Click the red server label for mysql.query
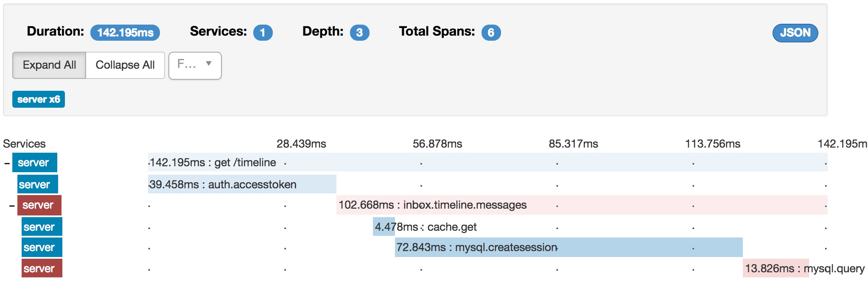 point(42,268)
